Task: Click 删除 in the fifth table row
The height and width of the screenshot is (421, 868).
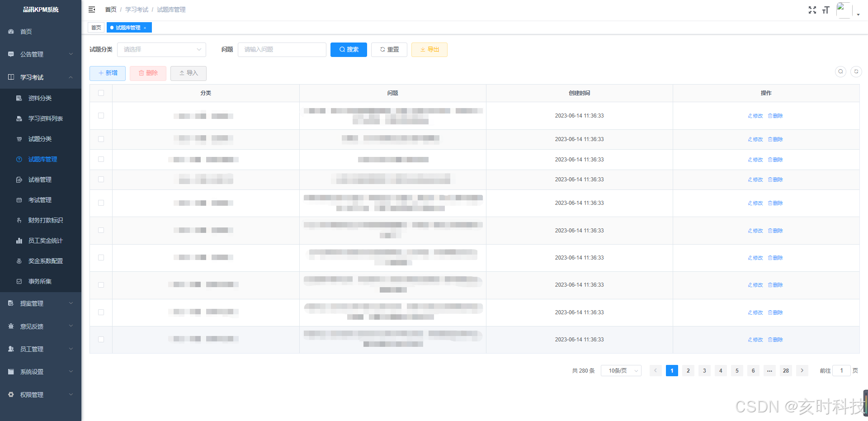Action: pyautogui.click(x=775, y=203)
